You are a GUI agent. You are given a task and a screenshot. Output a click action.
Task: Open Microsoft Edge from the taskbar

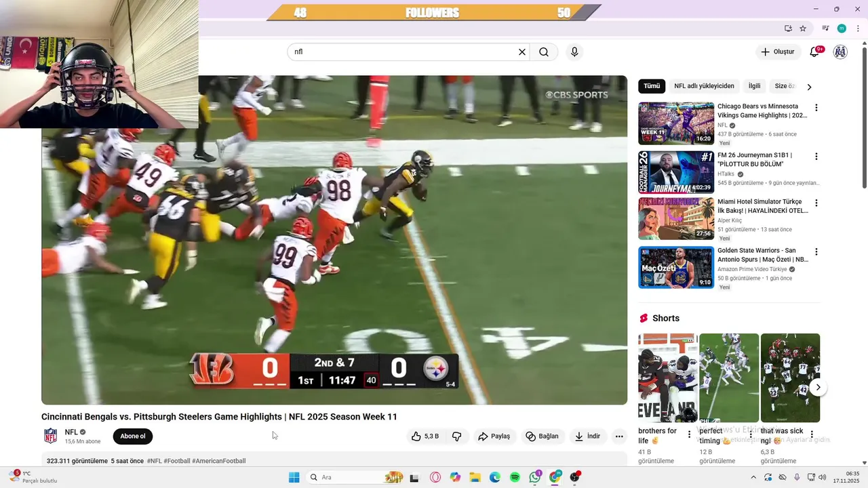pyautogui.click(x=495, y=477)
